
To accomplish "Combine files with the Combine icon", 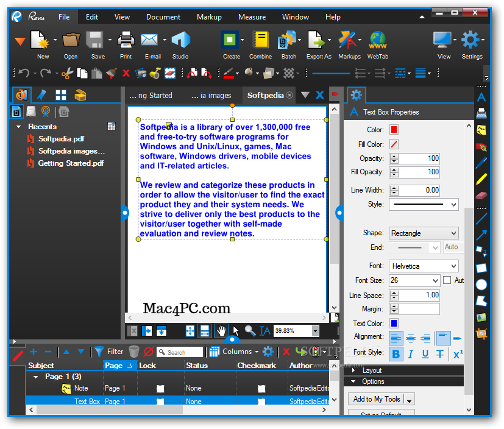I will tap(260, 40).
